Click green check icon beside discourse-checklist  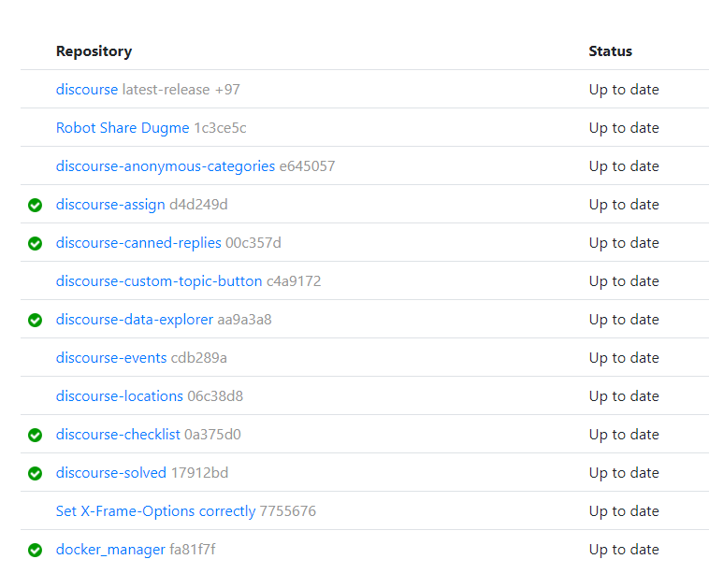pyautogui.click(x=35, y=436)
